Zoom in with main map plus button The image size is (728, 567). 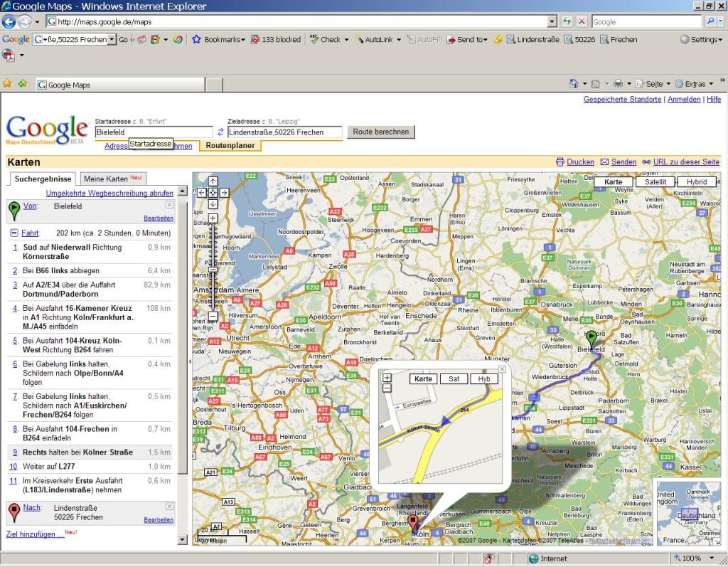(x=213, y=218)
